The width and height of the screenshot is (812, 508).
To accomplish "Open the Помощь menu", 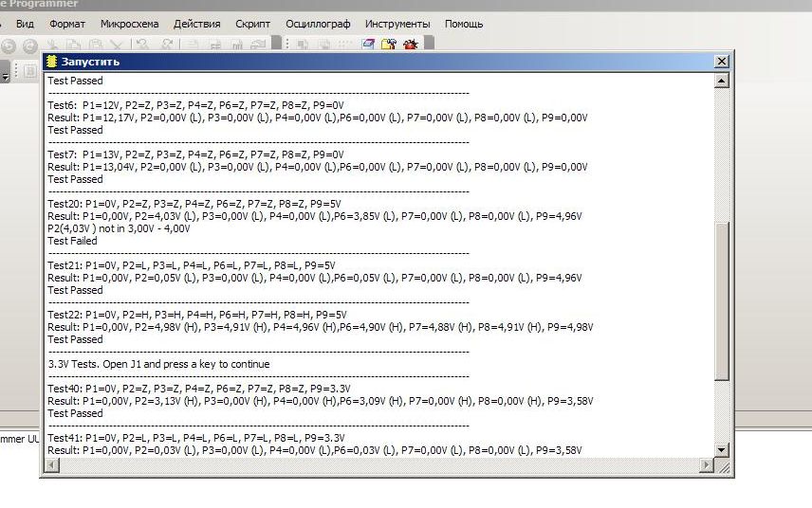I will [x=464, y=24].
